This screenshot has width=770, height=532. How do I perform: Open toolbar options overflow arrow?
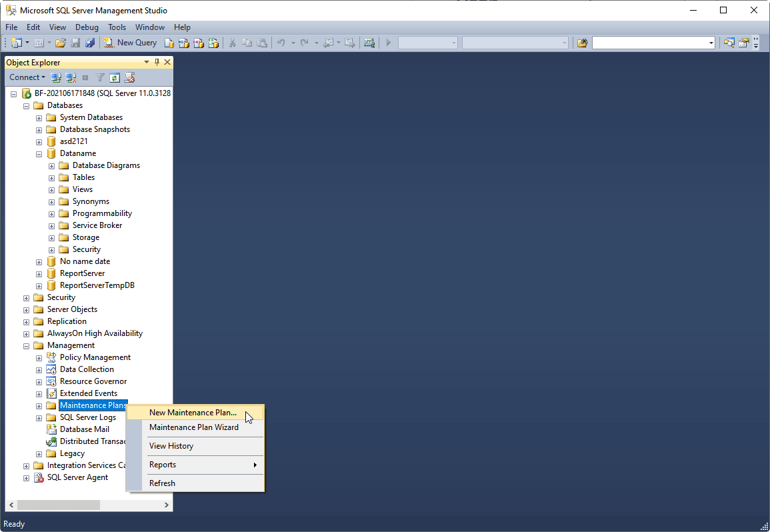coord(756,43)
